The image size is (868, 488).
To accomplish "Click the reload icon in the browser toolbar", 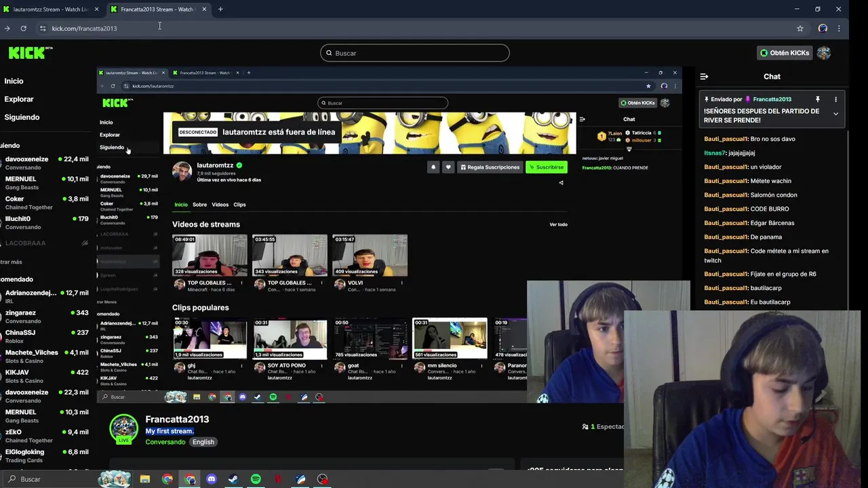I will point(23,28).
